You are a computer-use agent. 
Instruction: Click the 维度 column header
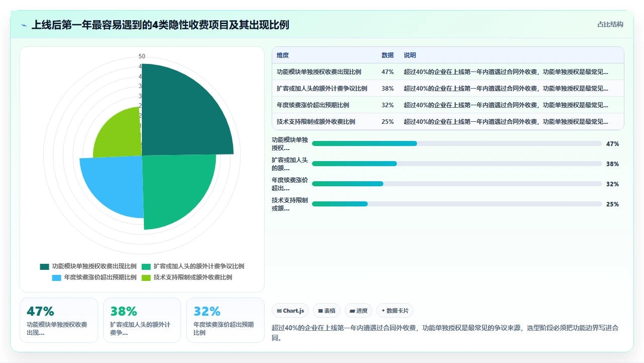283,55
